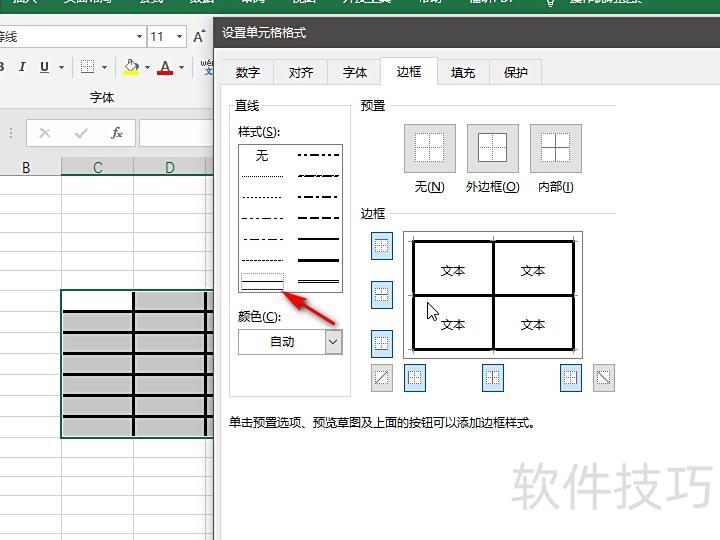Switch to the 填充 (Fill) tab
Screen dimensions: 720x540
[x=463, y=72]
